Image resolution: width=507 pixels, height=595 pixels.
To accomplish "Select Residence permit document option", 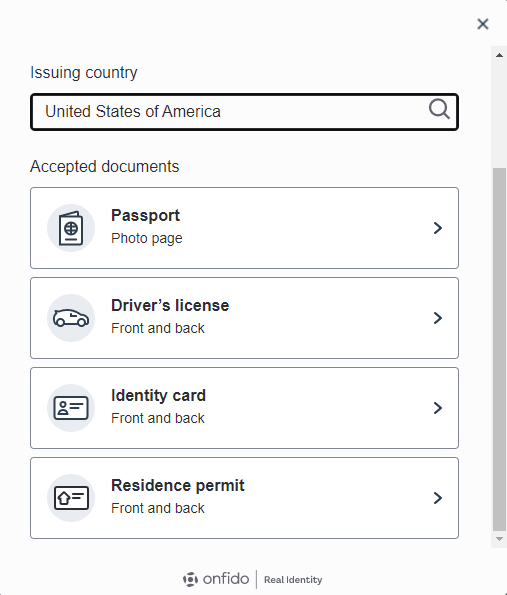I will pos(244,498).
